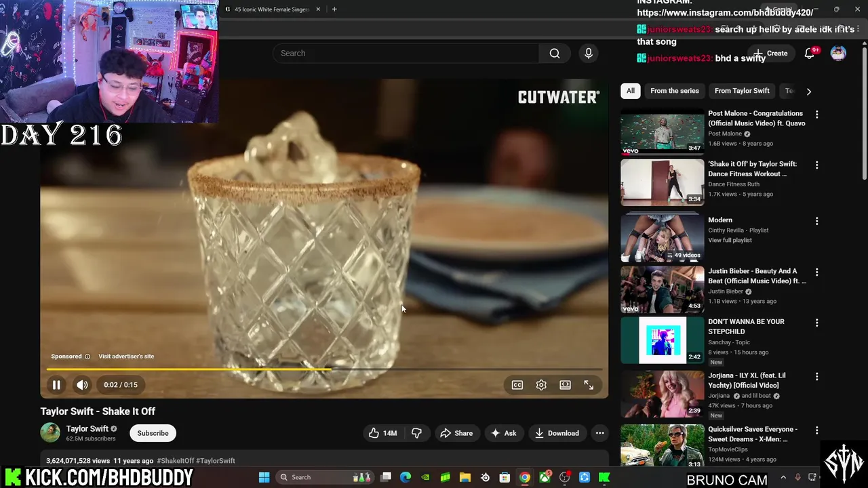This screenshot has width=868, height=488.
Task: Select the All filter chip
Action: (631, 91)
